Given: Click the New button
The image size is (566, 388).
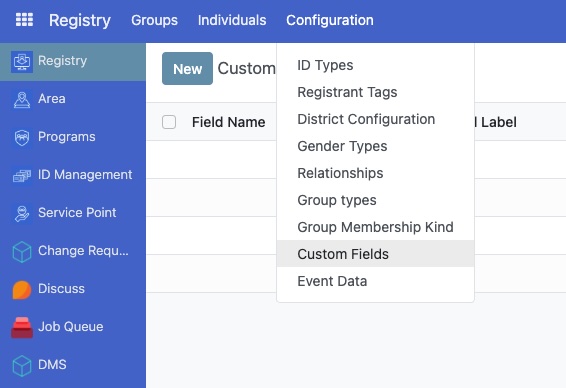Looking at the screenshot, I should pyautogui.click(x=187, y=69).
